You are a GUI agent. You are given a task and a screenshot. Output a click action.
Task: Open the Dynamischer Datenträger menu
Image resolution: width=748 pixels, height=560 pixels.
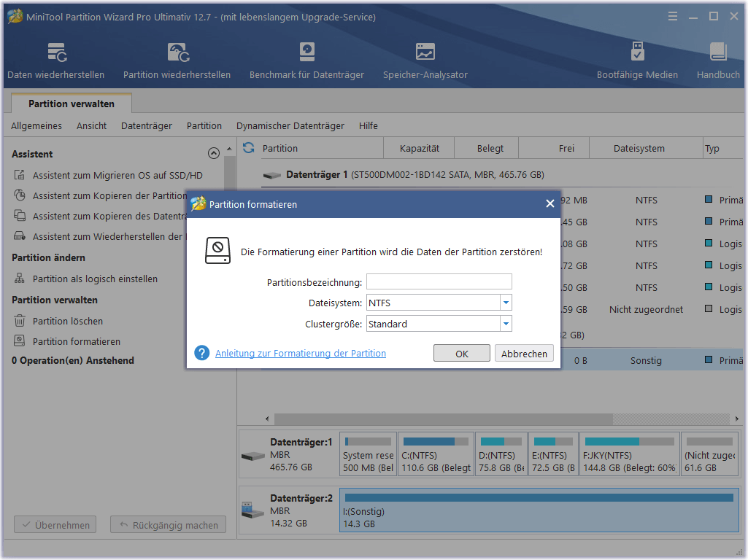288,125
